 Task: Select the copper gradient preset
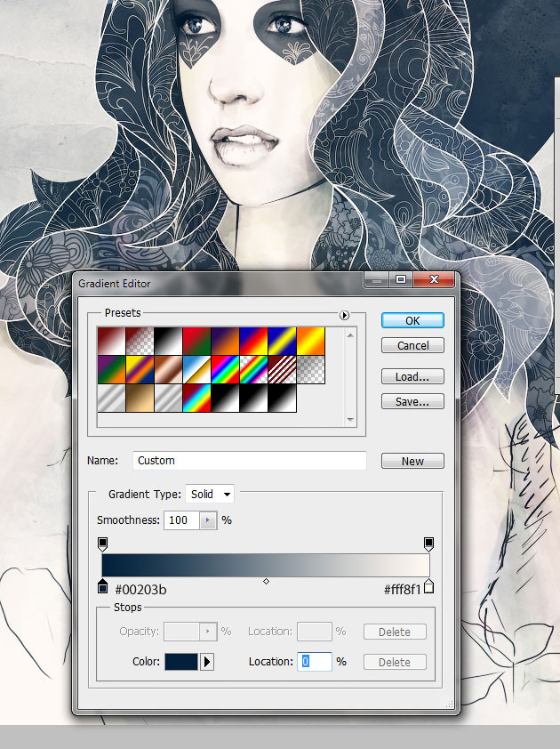click(168, 370)
